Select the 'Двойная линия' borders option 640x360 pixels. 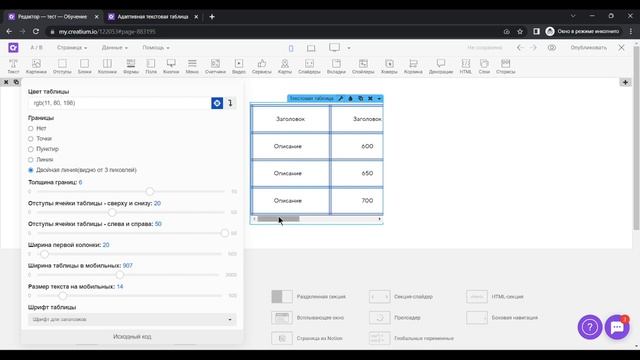coord(31,170)
